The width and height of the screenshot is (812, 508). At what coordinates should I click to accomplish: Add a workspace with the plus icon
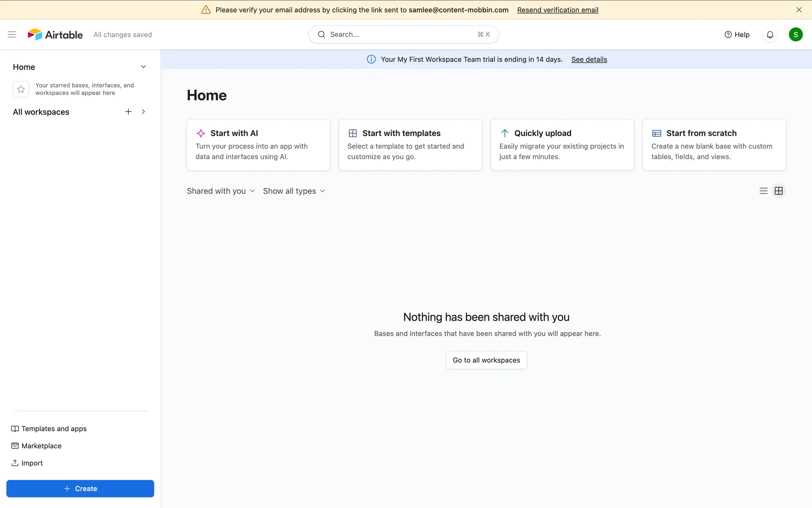(x=129, y=112)
